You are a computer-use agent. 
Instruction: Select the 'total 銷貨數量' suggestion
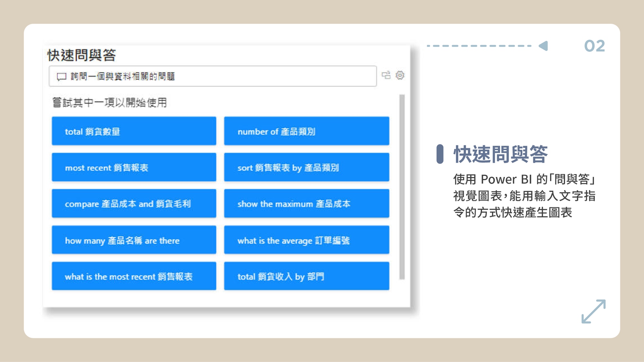point(134,131)
